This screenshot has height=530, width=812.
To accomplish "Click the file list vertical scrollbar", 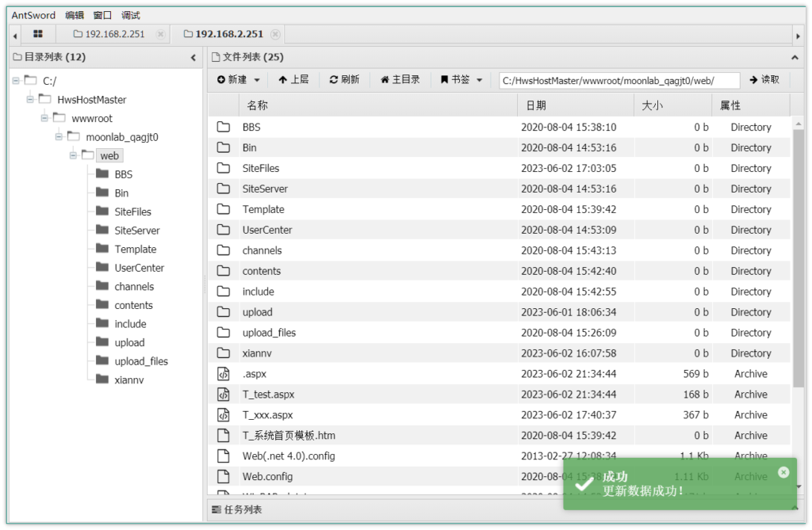I will click(x=799, y=259).
